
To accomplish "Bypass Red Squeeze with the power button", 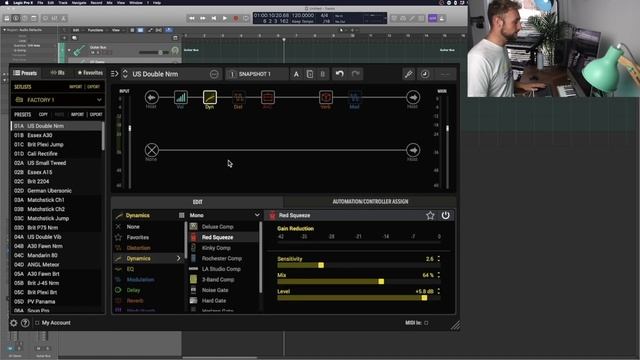I will click(x=445, y=215).
